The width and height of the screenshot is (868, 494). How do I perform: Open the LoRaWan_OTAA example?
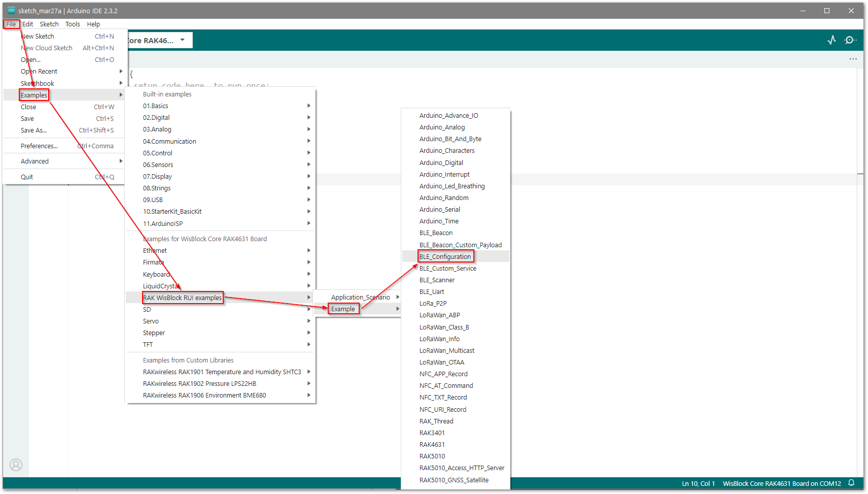click(x=456, y=362)
